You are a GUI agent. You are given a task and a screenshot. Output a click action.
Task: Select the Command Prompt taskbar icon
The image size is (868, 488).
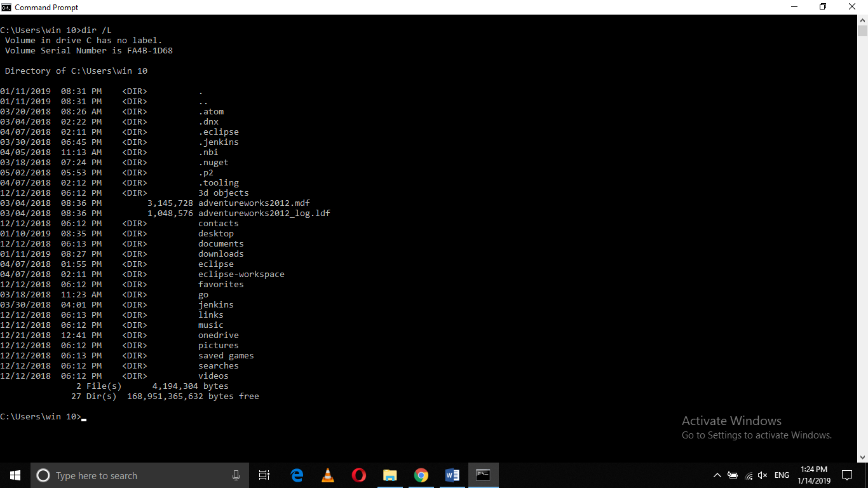484,475
